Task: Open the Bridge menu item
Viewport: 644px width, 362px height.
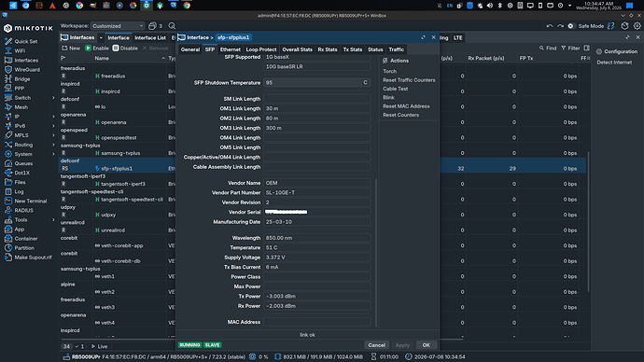Action: point(22,78)
